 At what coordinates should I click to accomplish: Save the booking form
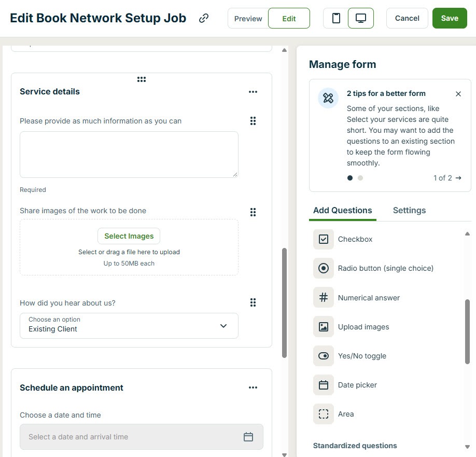450,18
